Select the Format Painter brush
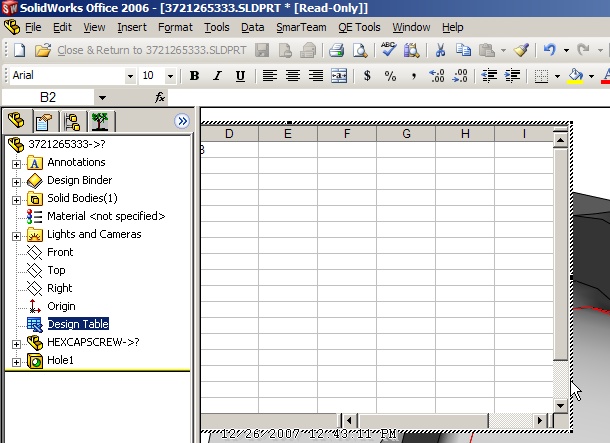The image size is (610, 443). coord(521,50)
